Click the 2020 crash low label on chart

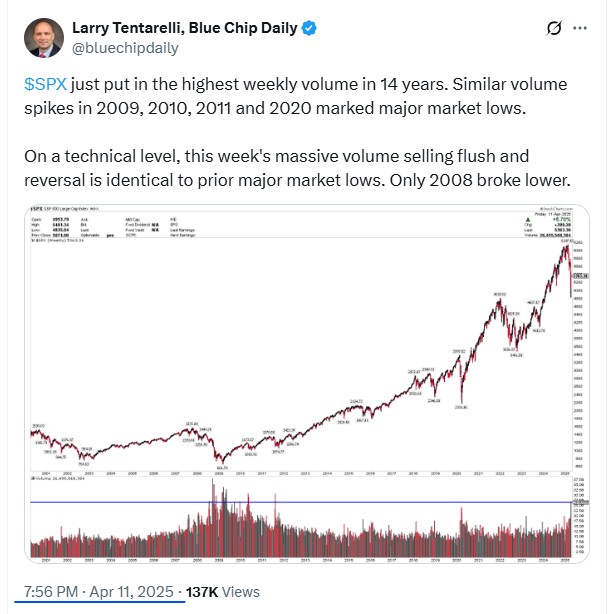pos(461,407)
